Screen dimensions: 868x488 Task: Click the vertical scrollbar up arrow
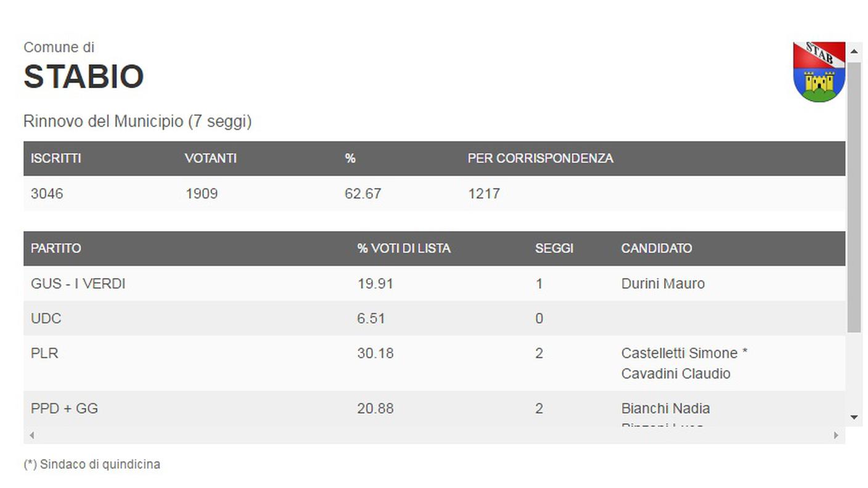[x=854, y=51]
